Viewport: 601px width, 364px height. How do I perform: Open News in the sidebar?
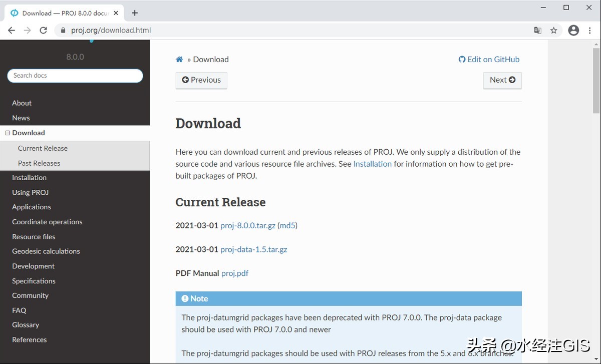(21, 118)
